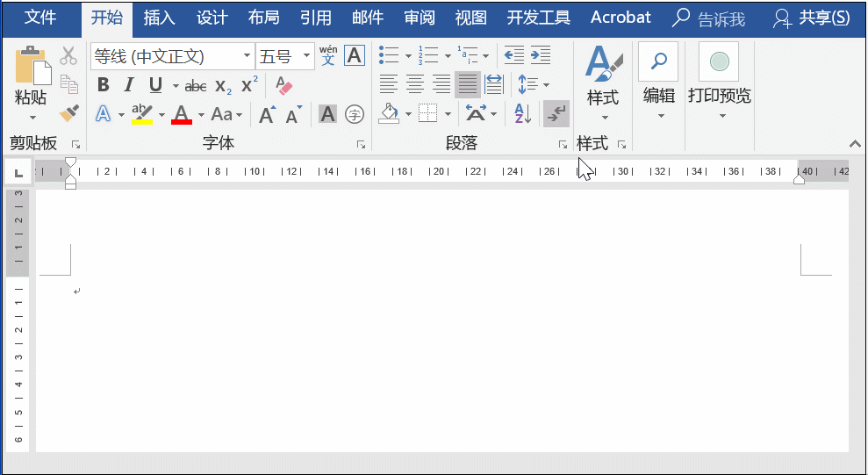The width and height of the screenshot is (868, 475).
Task: Clear all formatting with eraser icon
Action: [283, 85]
